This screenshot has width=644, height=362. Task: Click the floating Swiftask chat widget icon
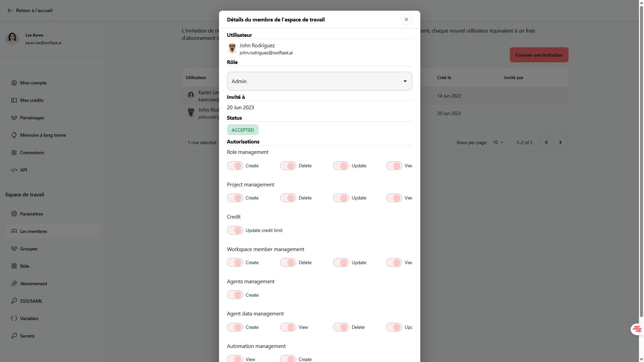[637, 329]
